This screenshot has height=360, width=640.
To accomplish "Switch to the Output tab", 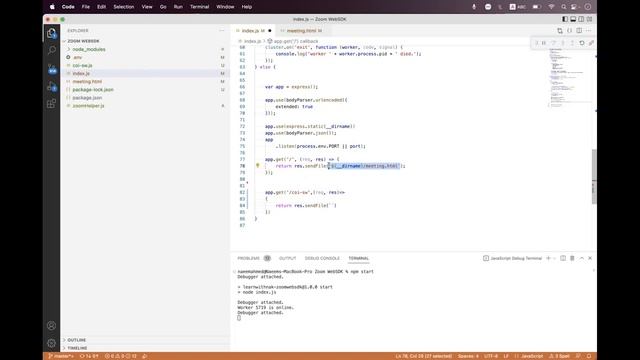I will [287, 258].
